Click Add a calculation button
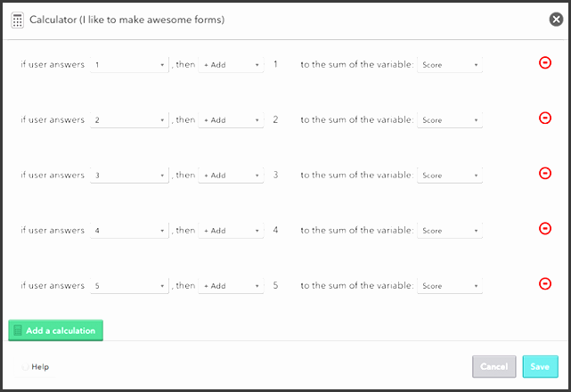The height and width of the screenshot is (392, 571). (x=56, y=331)
